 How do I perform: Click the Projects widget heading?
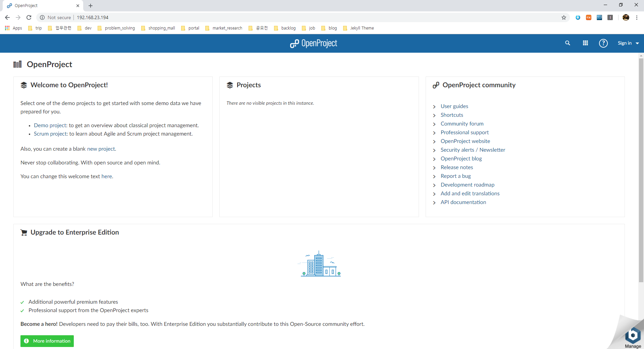coord(249,85)
